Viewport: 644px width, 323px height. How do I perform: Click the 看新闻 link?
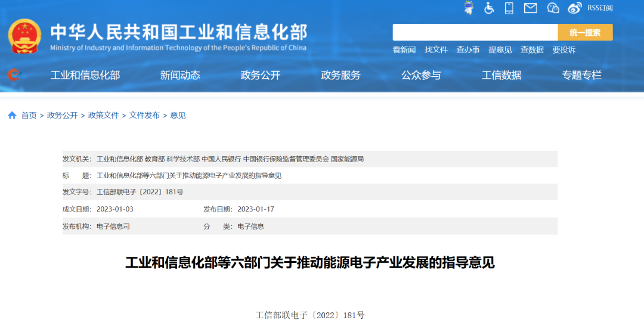click(x=404, y=50)
